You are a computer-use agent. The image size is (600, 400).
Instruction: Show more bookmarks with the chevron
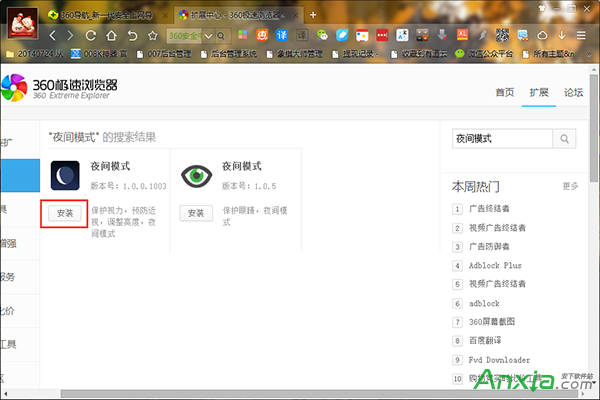tap(589, 54)
